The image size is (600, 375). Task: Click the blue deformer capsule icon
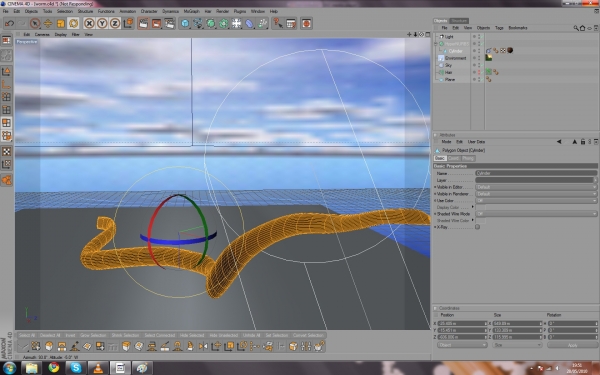[249, 23]
